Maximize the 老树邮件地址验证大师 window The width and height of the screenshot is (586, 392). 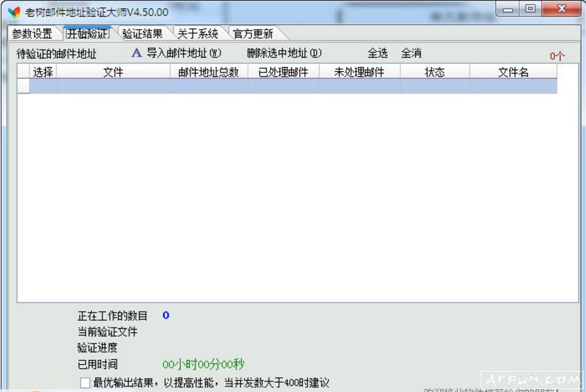pos(530,8)
